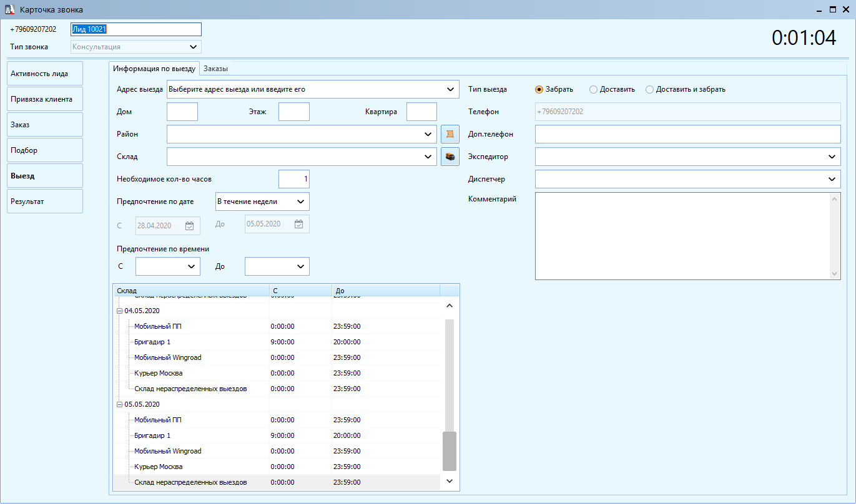Select the Доставить radio button
Screen dimensions: 856x504
point(593,89)
